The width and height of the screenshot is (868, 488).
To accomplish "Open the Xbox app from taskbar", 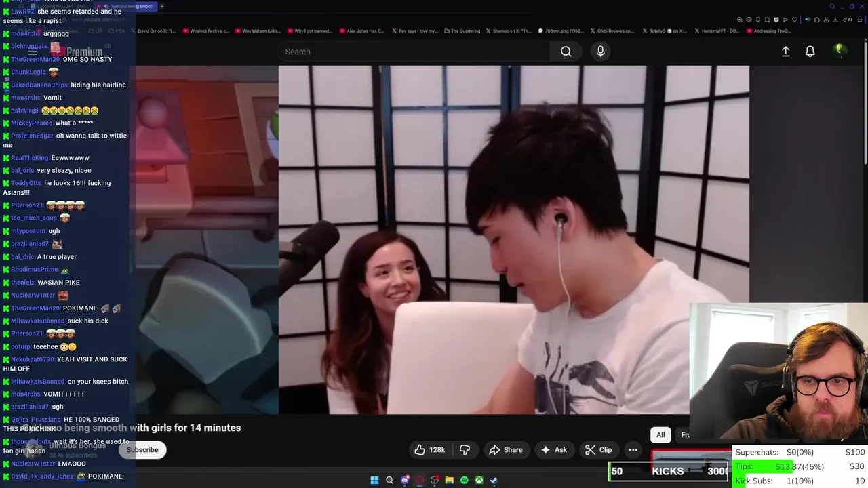I will tap(479, 480).
